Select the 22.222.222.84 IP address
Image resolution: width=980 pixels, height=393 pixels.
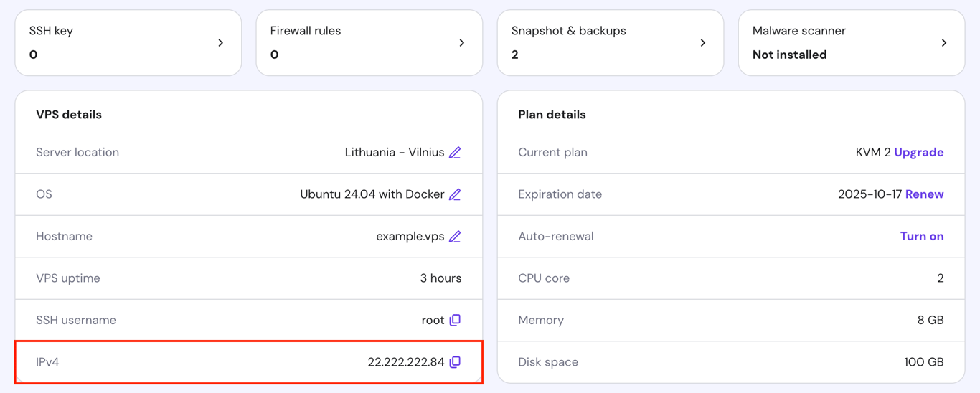click(x=406, y=362)
